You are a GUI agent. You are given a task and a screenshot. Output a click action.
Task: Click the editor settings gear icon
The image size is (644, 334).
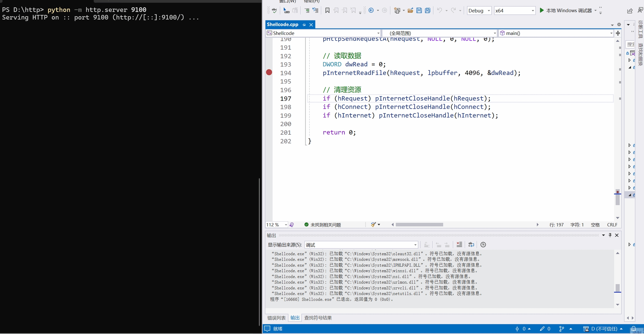coord(619,25)
